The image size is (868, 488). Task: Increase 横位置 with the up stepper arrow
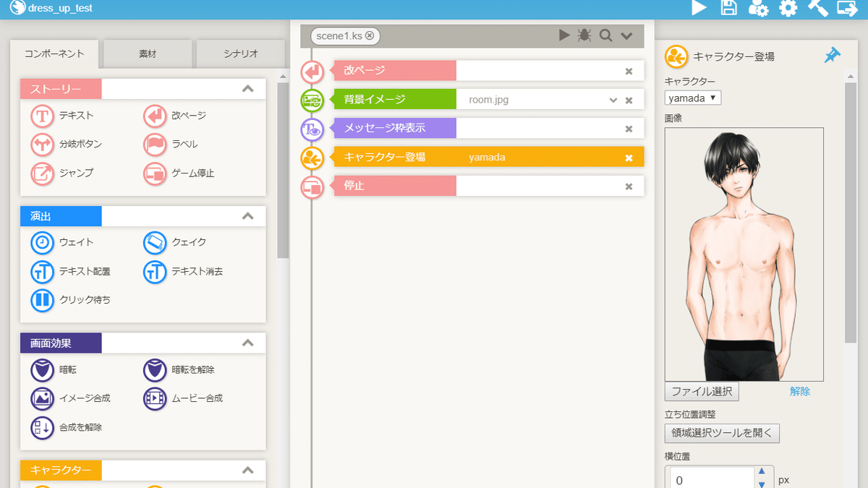coord(761,471)
